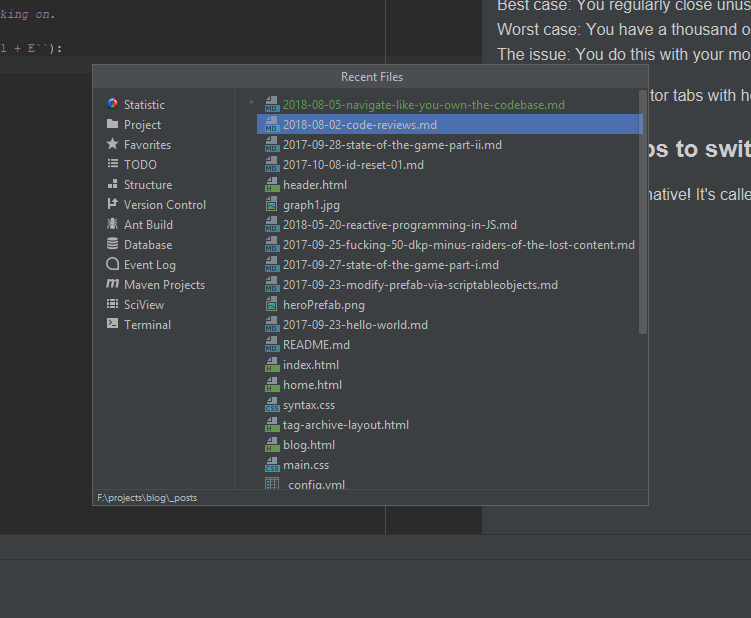Click the Database icon
This screenshot has height=618, width=751.
(x=113, y=244)
